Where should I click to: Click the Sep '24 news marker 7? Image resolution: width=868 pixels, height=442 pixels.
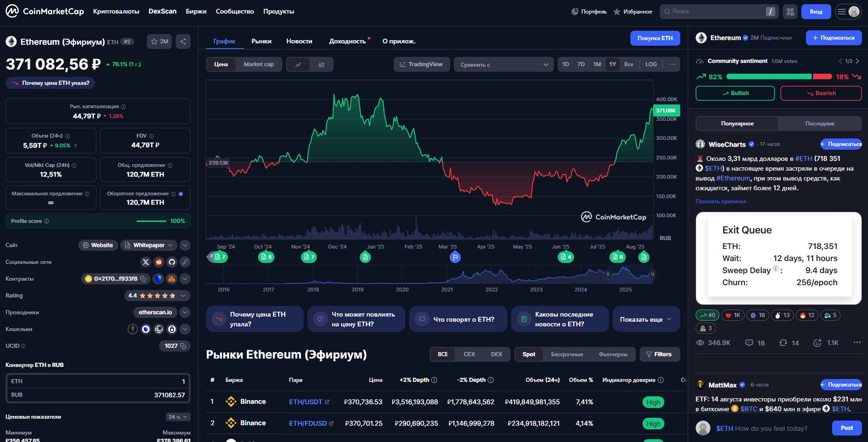pos(220,257)
